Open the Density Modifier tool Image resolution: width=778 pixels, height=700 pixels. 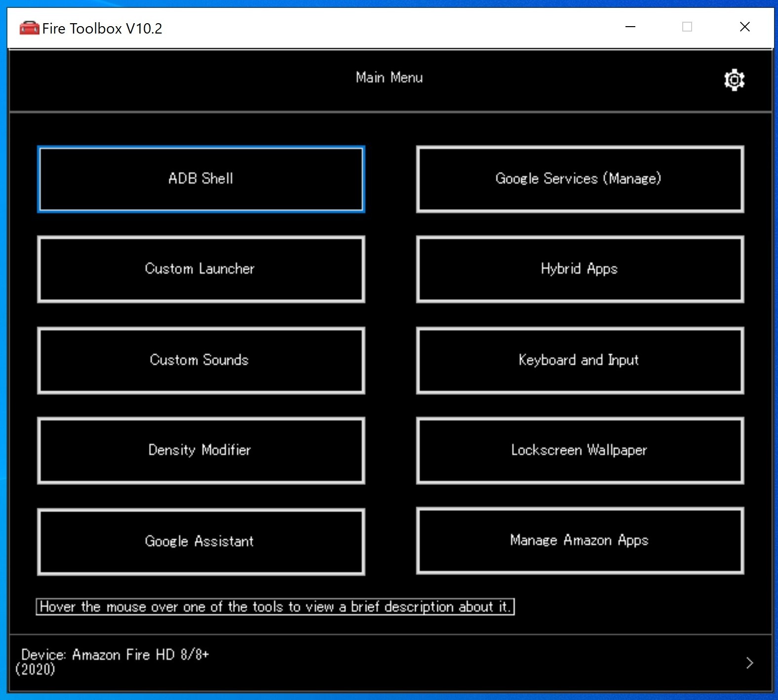(x=201, y=451)
